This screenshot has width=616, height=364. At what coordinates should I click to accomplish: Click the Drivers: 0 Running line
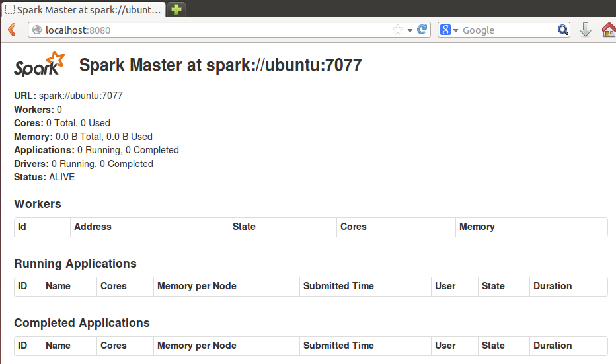[84, 164]
